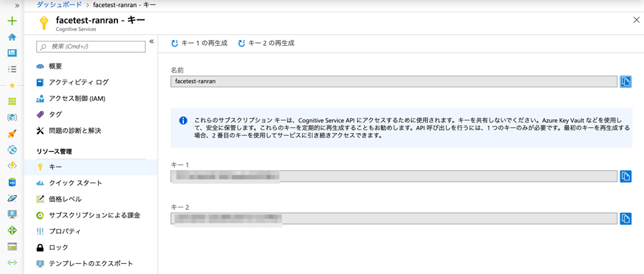
Task: Collapse the resource menu with double chevron
Action: [151, 41]
